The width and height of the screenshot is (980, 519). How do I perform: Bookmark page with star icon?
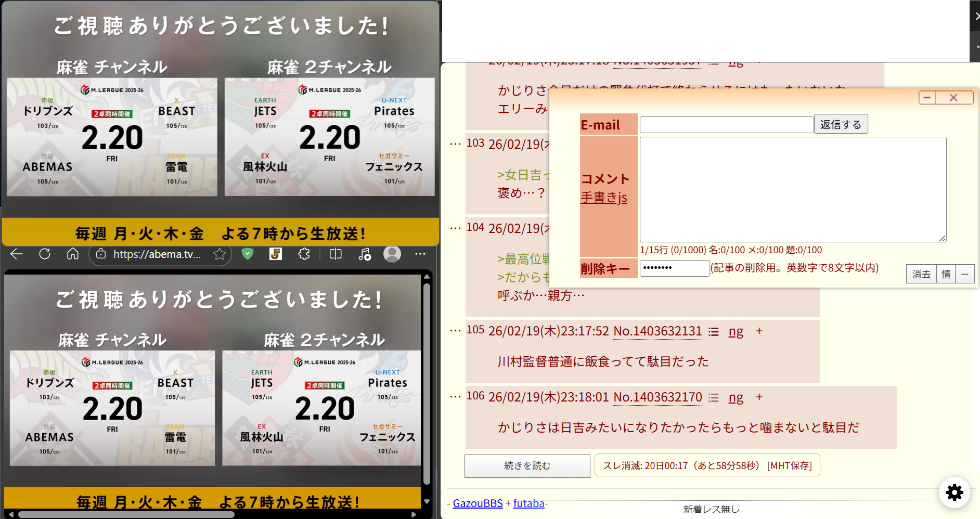click(x=220, y=254)
